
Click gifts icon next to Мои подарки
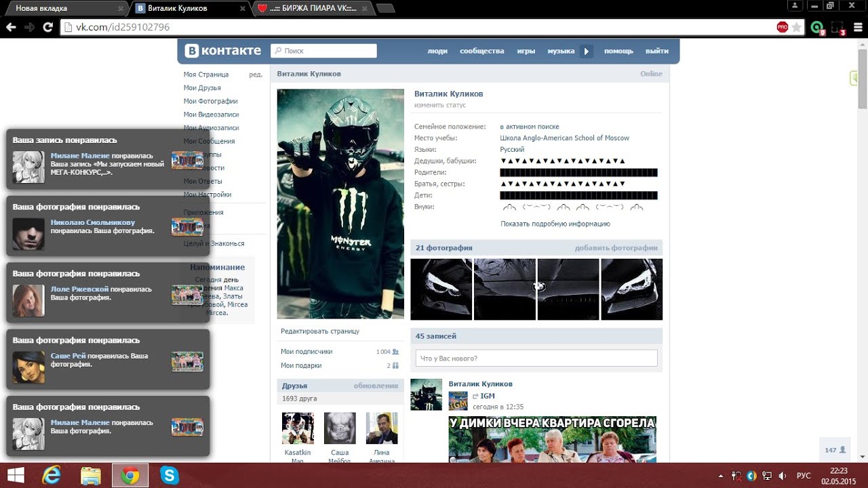(395, 365)
